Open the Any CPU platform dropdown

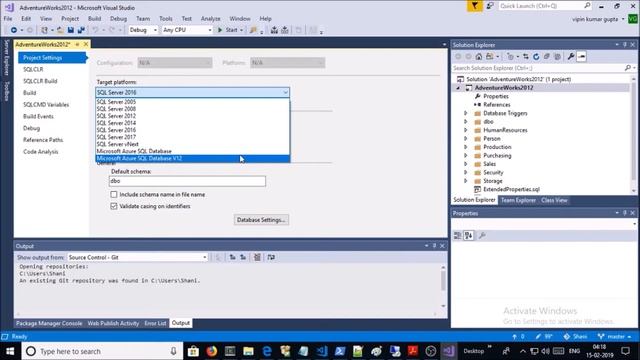point(187,30)
